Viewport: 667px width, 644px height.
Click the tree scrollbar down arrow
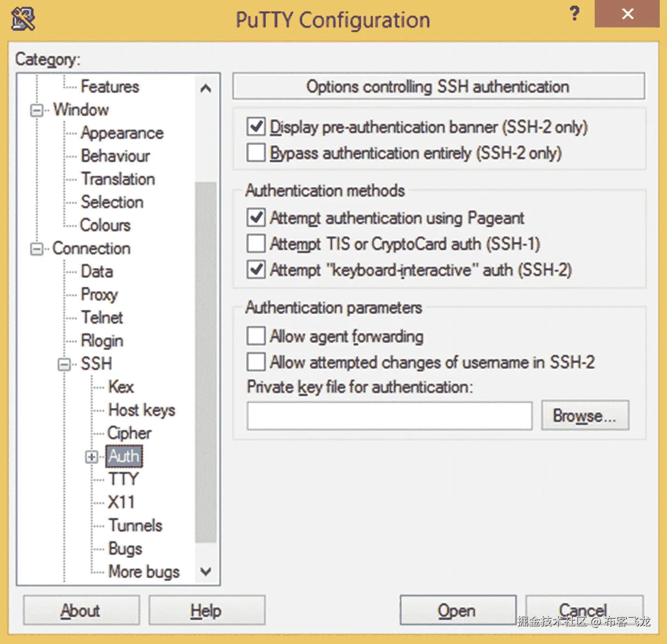point(205,572)
